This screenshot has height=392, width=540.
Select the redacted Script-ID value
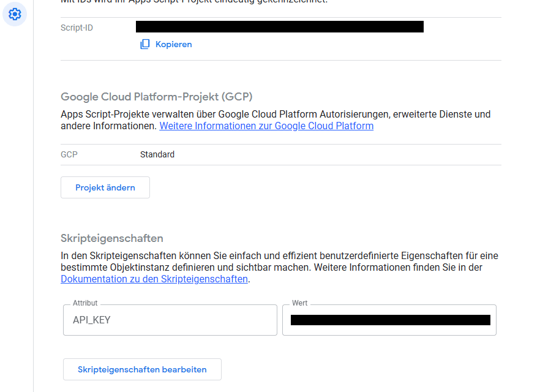pyautogui.click(x=279, y=27)
